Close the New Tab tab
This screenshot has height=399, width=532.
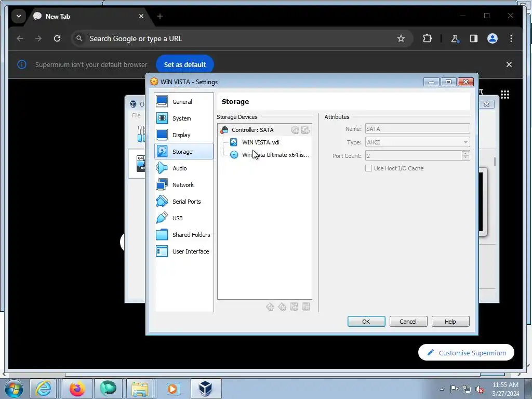(141, 16)
